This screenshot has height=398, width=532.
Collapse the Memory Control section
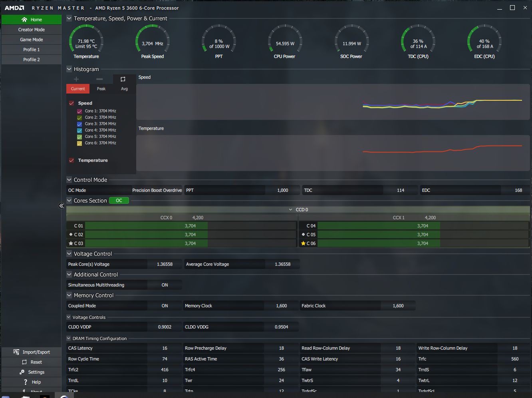click(x=69, y=295)
